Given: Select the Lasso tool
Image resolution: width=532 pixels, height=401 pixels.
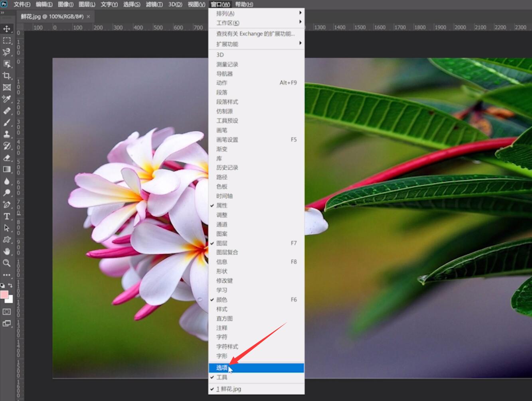Looking at the screenshot, I should point(7,52).
